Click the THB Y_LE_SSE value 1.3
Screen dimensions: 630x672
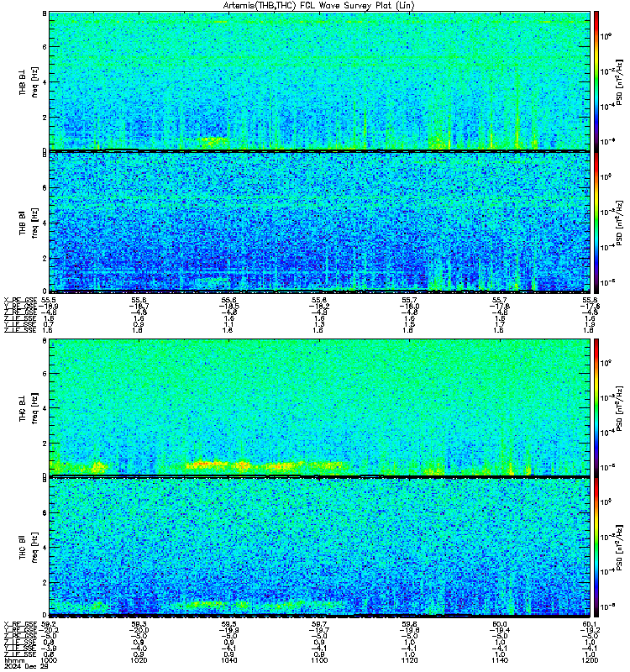click(x=319, y=324)
